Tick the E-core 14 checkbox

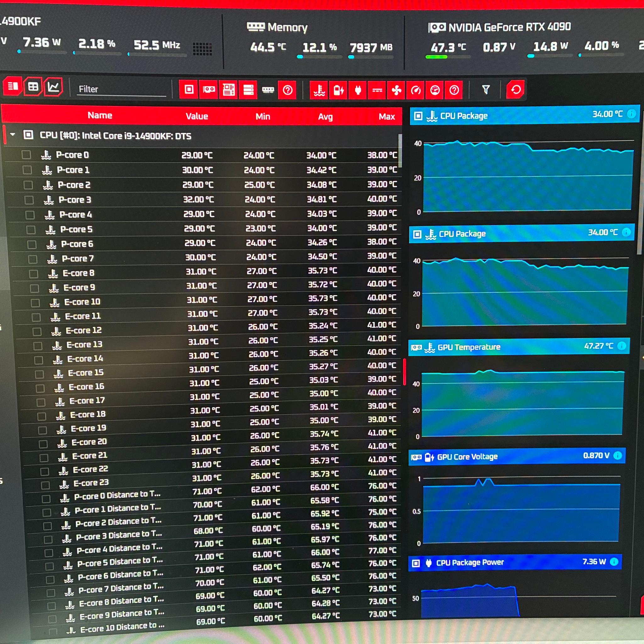(x=39, y=360)
